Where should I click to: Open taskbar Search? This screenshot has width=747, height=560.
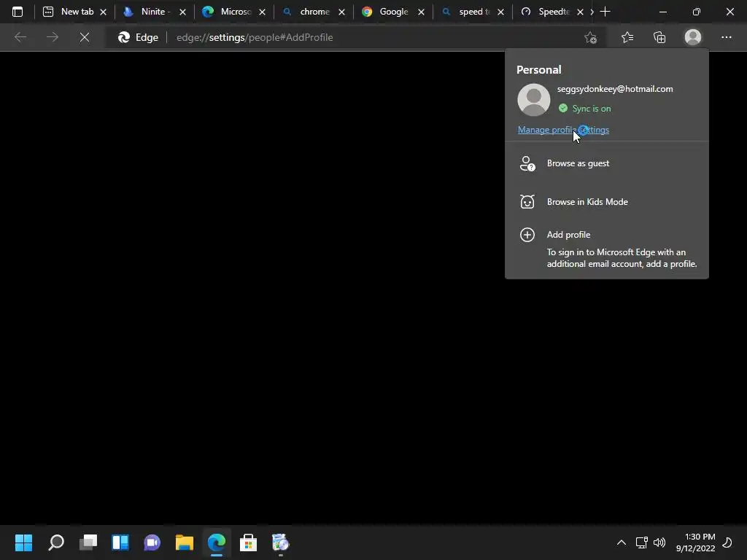click(56, 542)
